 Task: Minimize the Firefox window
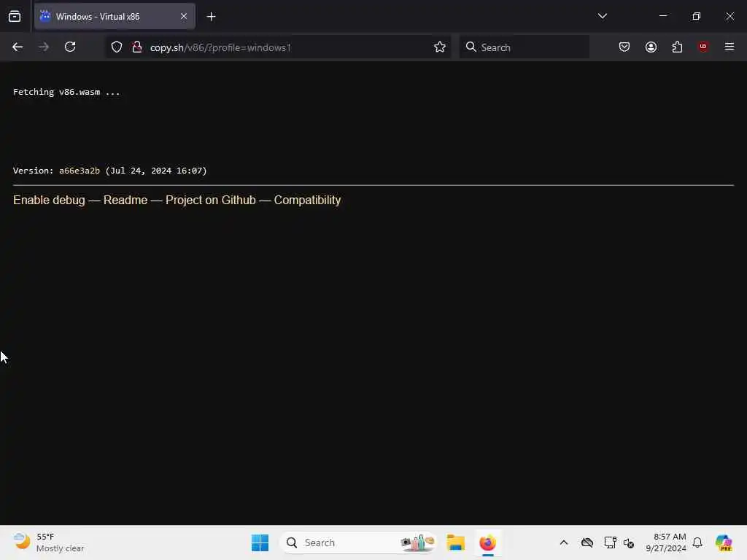tap(663, 16)
